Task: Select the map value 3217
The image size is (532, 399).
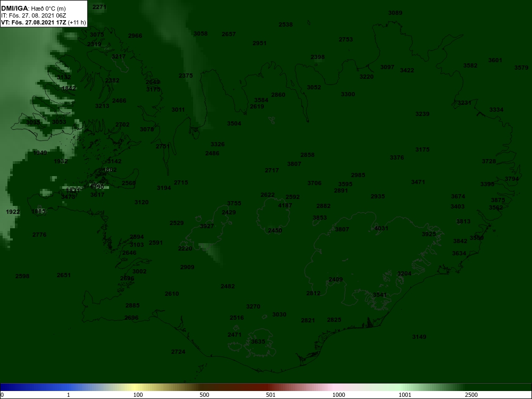Action: (x=119, y=56)
